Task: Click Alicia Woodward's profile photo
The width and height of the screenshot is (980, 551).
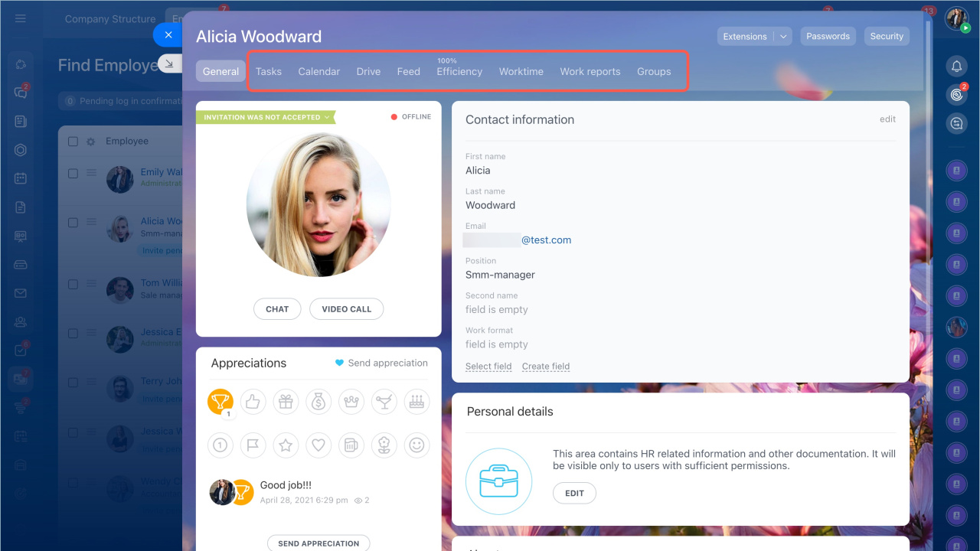Action: (318, 205)
